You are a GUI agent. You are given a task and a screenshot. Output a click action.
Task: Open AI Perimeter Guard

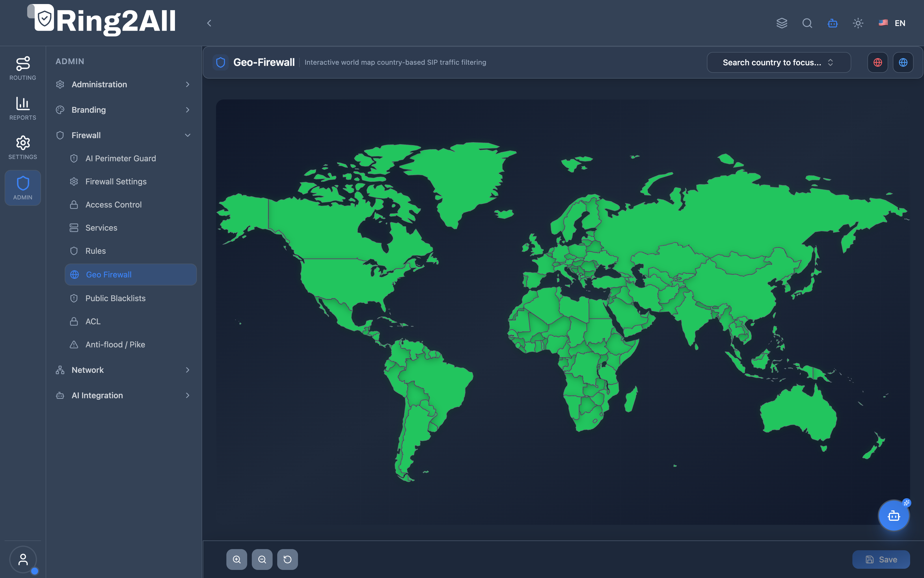coord(131,158)
